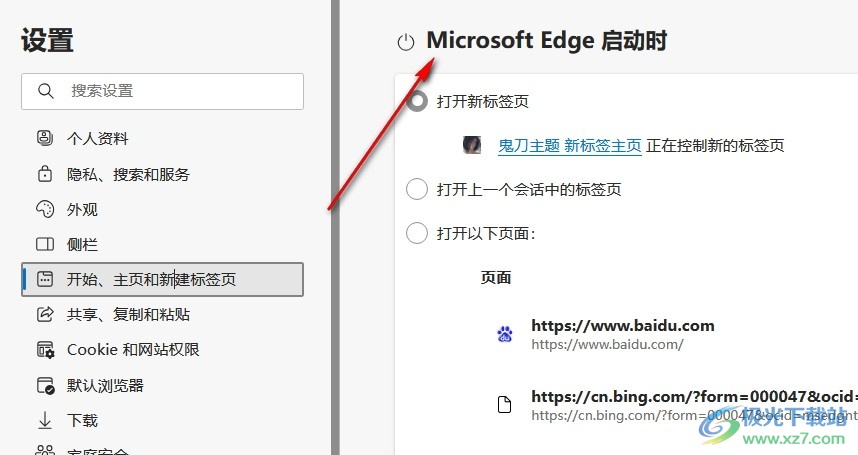858x455 pixels.
Task: Click the download arrow icon for 下载
Action: (44, 420)
